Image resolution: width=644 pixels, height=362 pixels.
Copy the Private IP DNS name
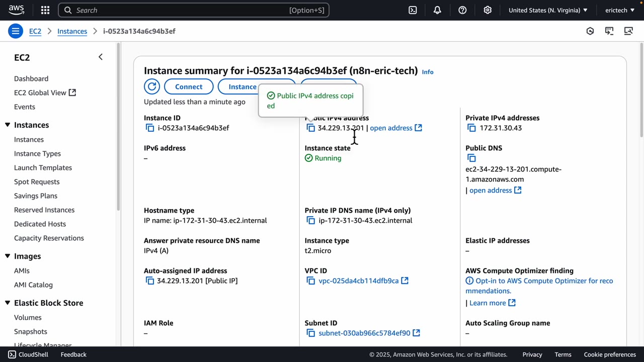point(310,221)
